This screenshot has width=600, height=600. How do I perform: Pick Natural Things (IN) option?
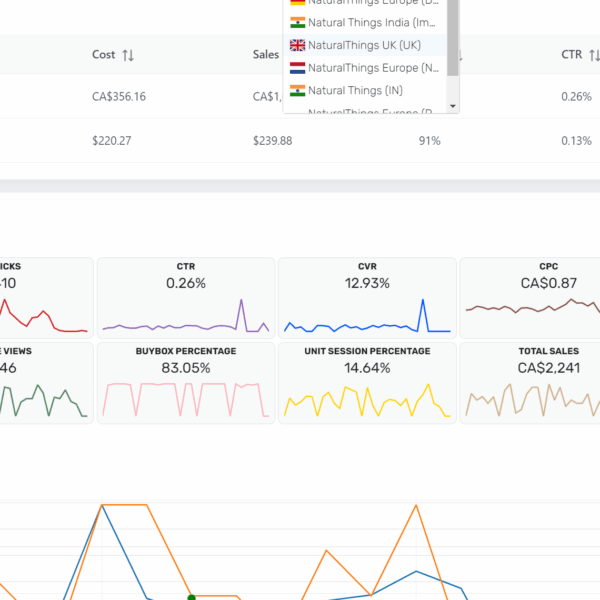tap(365, 90)
